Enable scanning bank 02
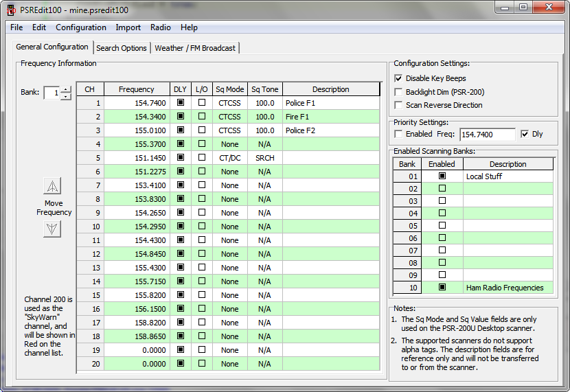570x392 pixels. 442,189
